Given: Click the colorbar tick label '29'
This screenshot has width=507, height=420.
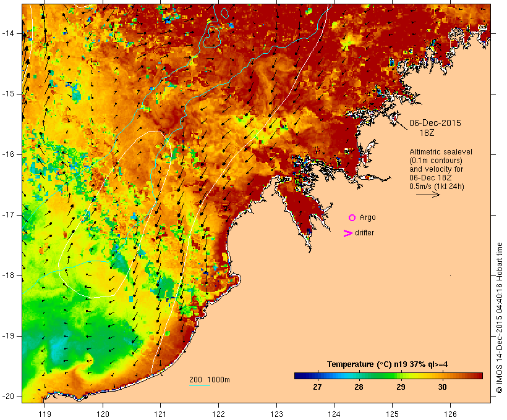Looking at the screenshot, I should point(401,387).
